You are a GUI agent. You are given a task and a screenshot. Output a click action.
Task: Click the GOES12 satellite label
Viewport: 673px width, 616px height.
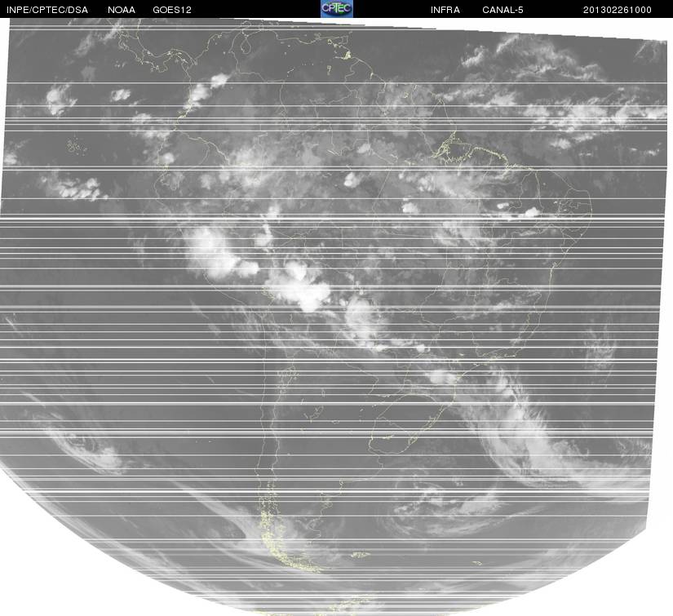pyautogui.click(x=172, y=10)
